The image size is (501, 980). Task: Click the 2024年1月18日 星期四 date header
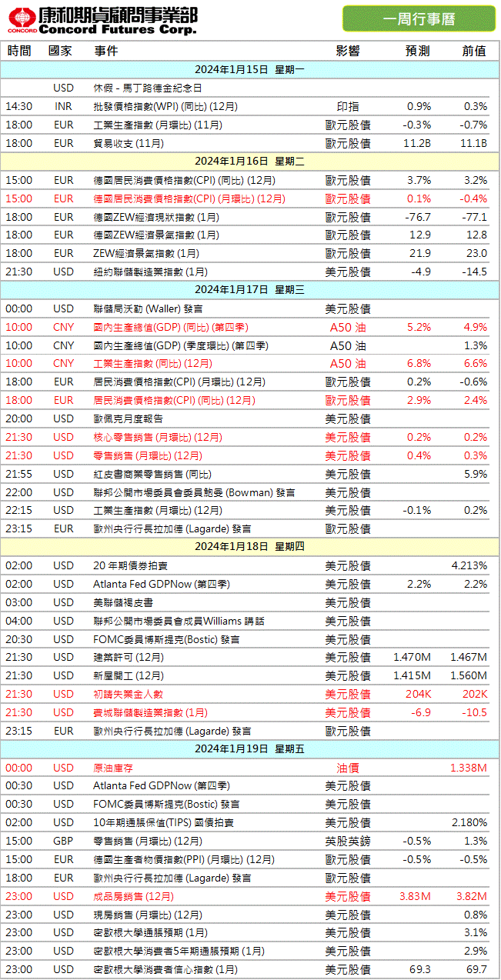(250, 547)
